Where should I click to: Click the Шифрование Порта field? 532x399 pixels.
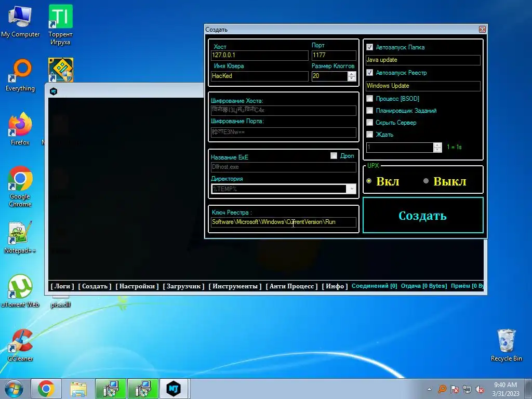point(284,132)
